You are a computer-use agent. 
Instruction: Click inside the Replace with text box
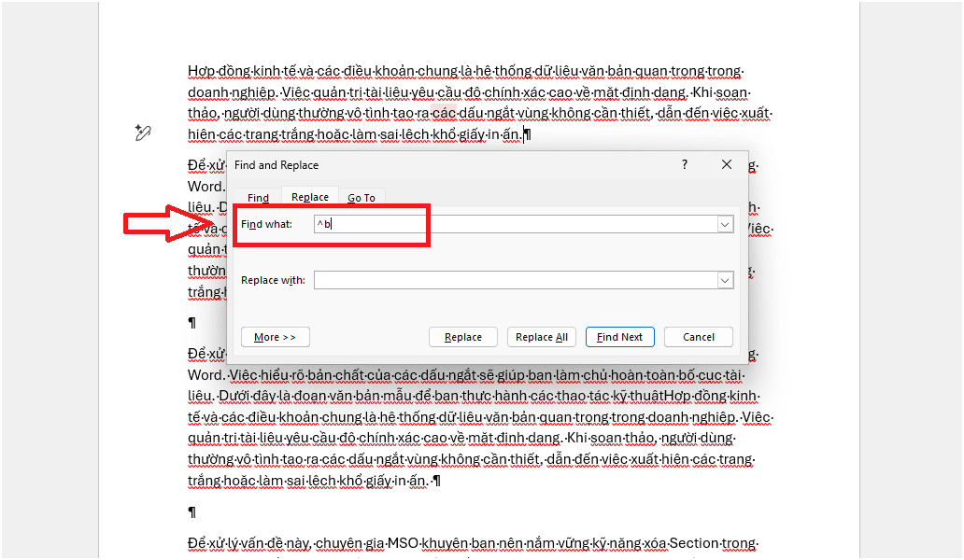[x=514, y=280]
